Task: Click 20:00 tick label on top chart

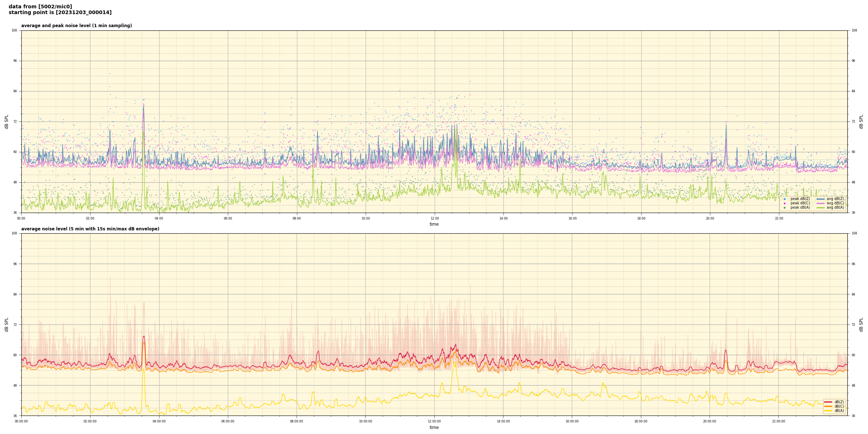Action: point(710,218)
